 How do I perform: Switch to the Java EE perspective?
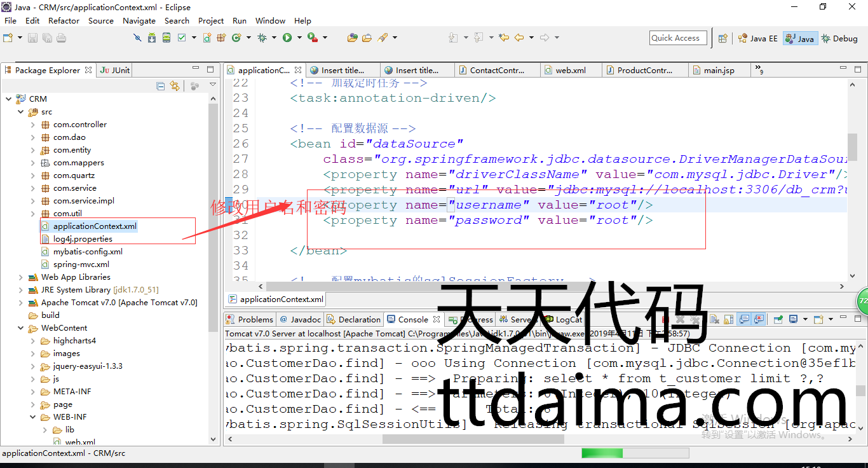(x=758, y=38)
